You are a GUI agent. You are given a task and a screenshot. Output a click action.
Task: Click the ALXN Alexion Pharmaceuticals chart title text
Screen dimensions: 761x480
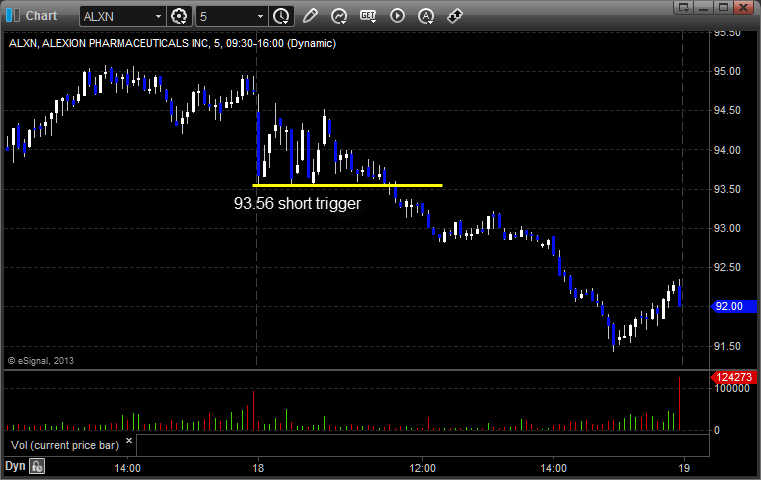(x=172, y=43)
